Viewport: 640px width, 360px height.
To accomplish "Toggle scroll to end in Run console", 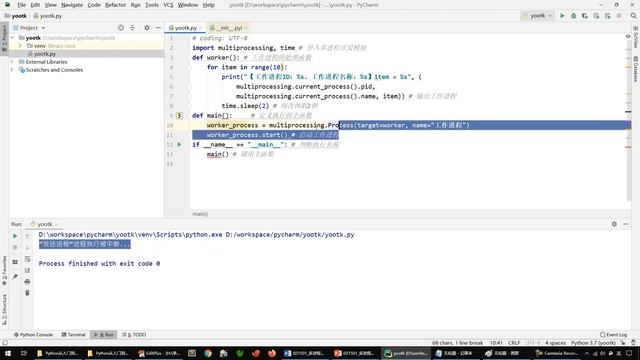I will tap(27, 270).
